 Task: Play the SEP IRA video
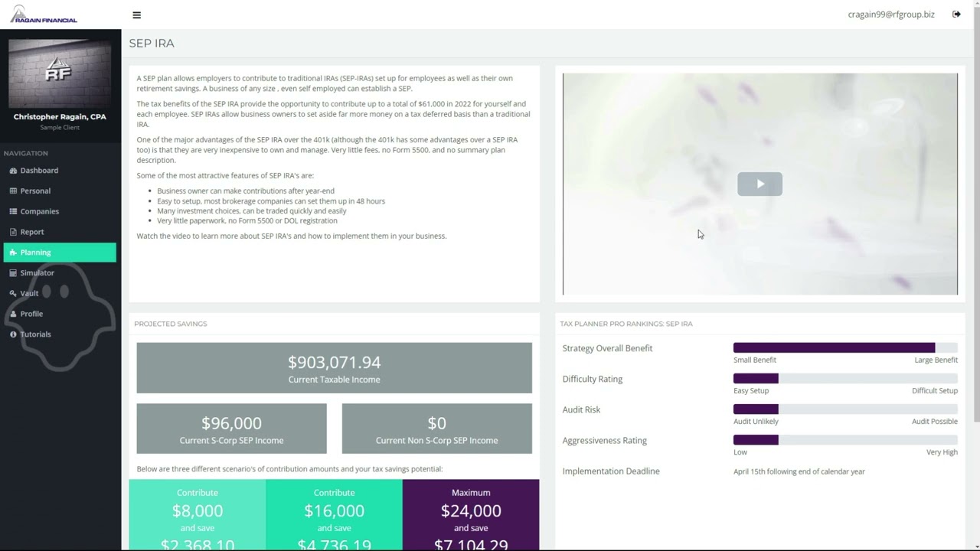click(759, 184)
